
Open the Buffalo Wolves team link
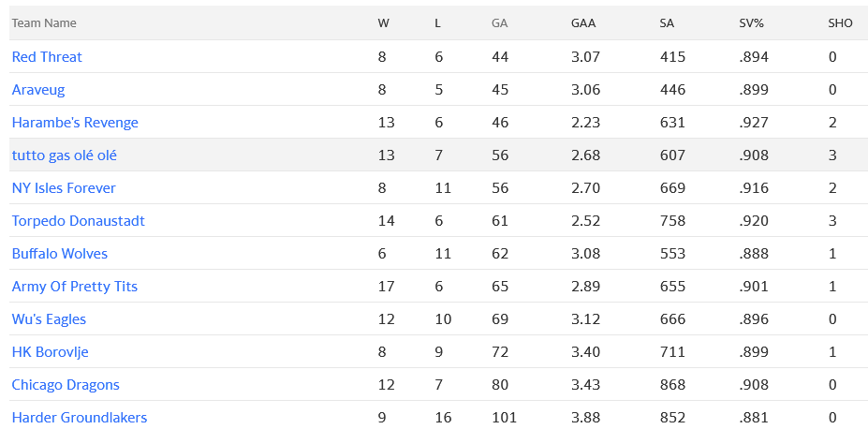(60, 254)
